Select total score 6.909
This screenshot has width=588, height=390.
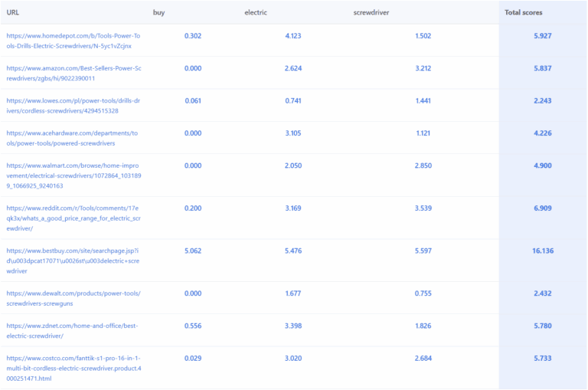[543, 208]
